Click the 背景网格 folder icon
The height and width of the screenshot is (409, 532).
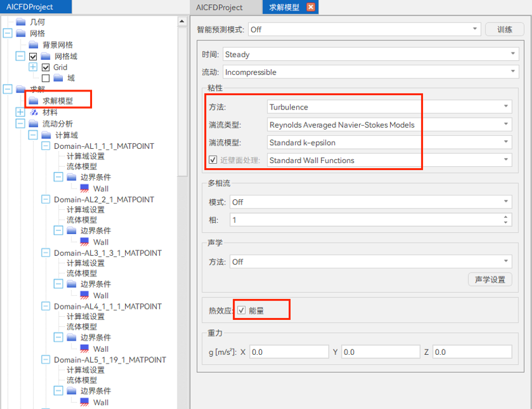click(33, 45)
